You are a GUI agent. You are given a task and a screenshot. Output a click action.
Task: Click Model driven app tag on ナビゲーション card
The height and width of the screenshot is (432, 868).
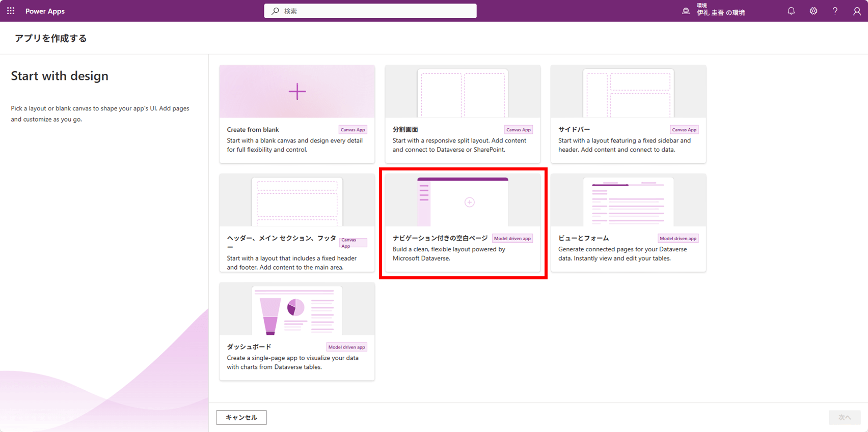[512, 238]
